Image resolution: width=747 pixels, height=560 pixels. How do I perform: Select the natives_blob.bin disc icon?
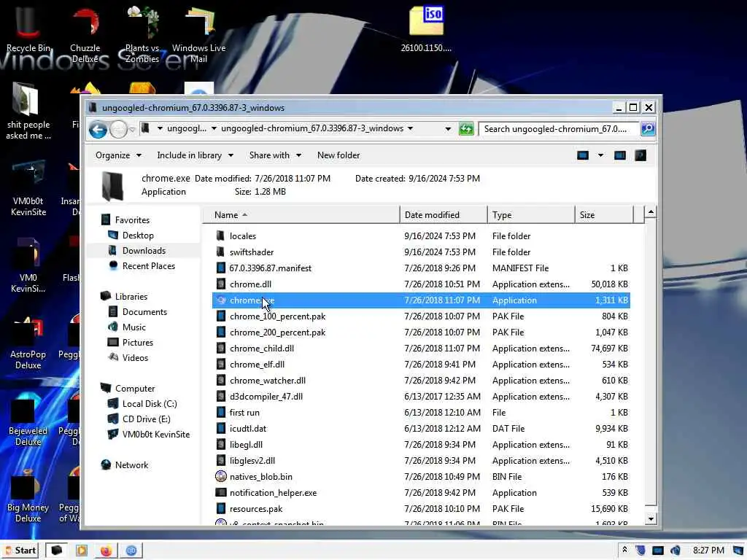click(x=220, y=477)
